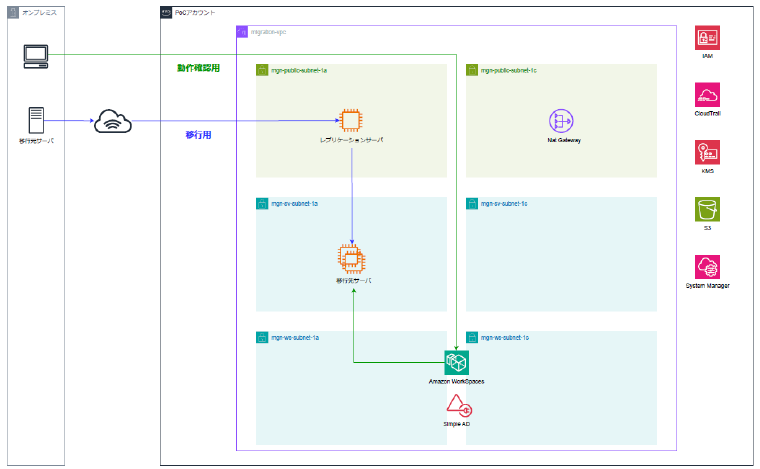This screenshot has width=760, height=469.
Task: Click the internet cloud icon
Action: click(x=112, y=122)
